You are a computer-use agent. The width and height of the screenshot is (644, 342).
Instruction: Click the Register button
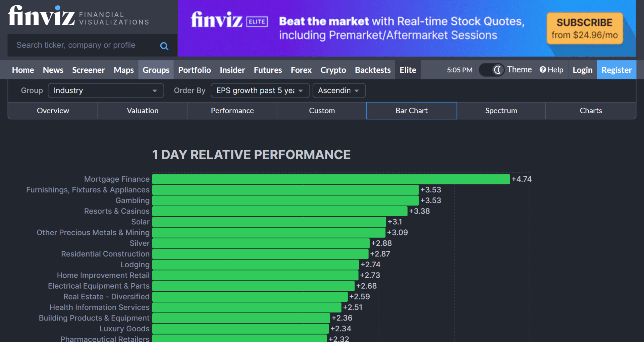pos(616,70)
